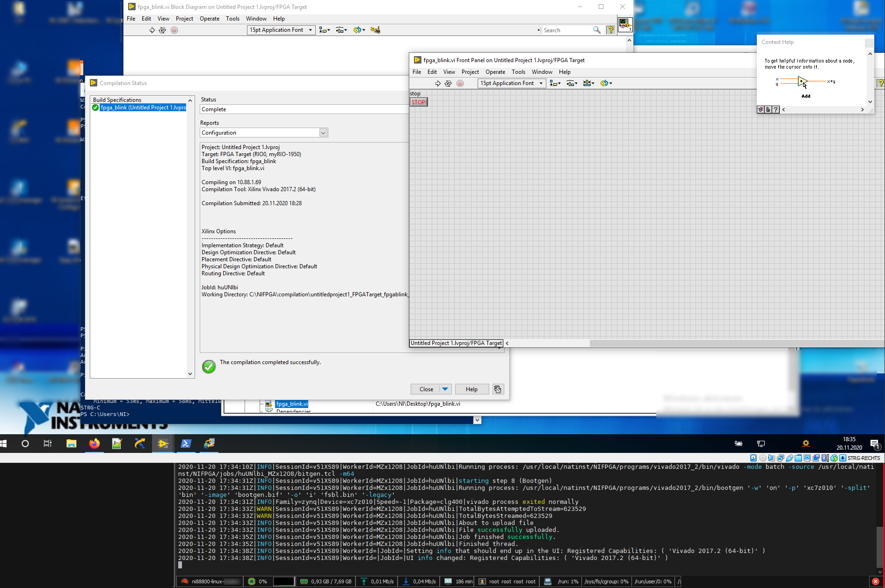885x588 pixels.
Task: Open Windows Start menu
Action: pos(4,444)
